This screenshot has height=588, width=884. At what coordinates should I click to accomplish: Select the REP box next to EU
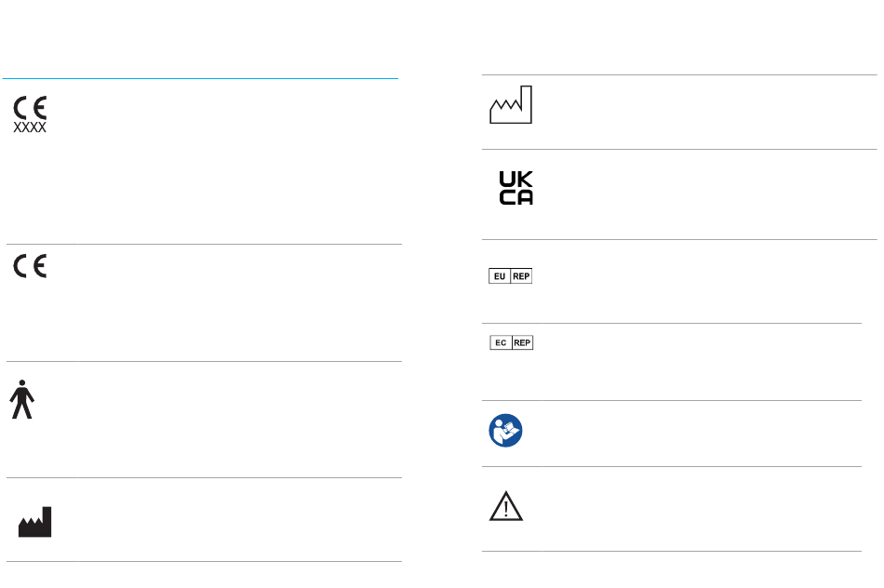pyautogui.click(x=521, y=276)
